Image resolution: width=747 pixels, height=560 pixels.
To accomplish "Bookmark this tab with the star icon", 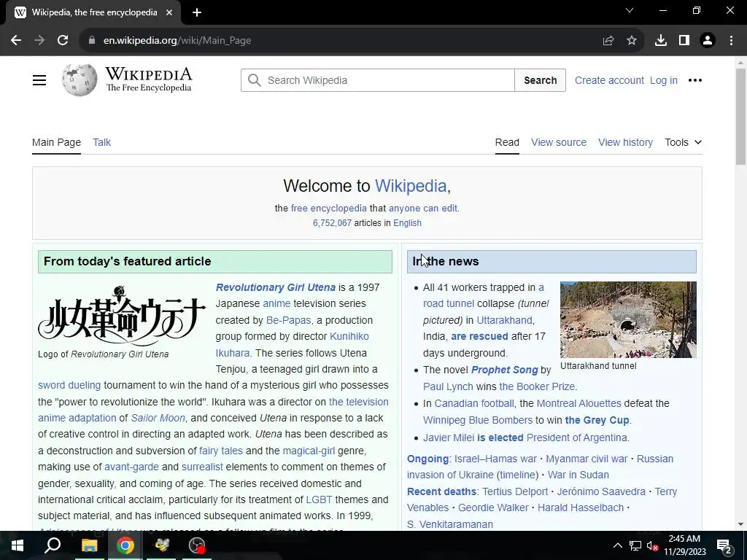I will pyautogui.click(x=632, y=41).
